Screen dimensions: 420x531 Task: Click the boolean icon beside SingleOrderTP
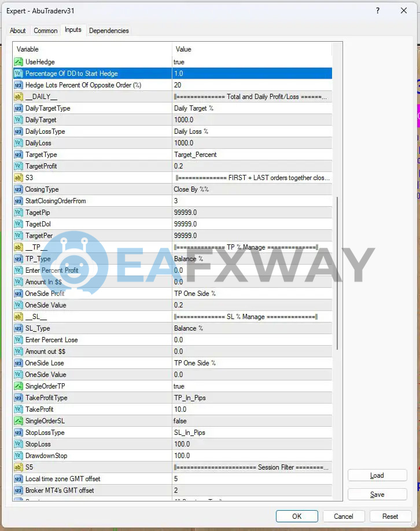pyautogui.click(x=19, y=386)
